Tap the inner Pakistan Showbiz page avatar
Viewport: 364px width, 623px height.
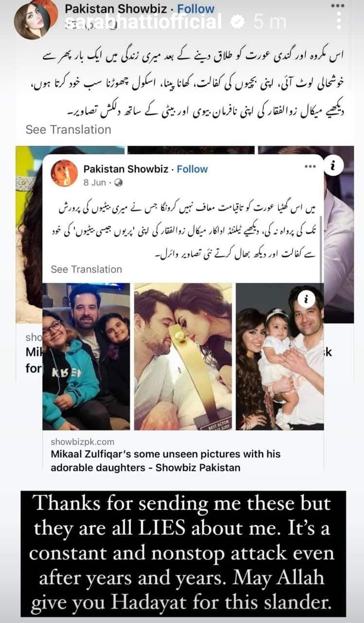(x=64, y=173)
